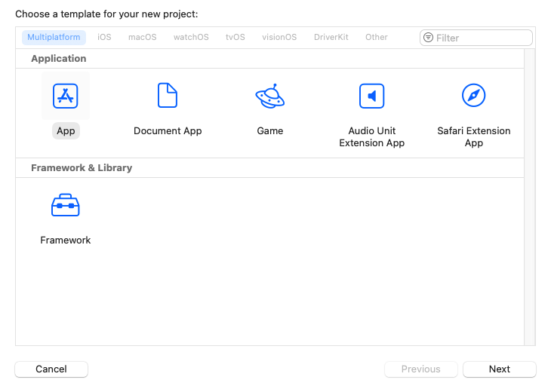Pick the Game template UFO icon

click(x=270, y=96)
